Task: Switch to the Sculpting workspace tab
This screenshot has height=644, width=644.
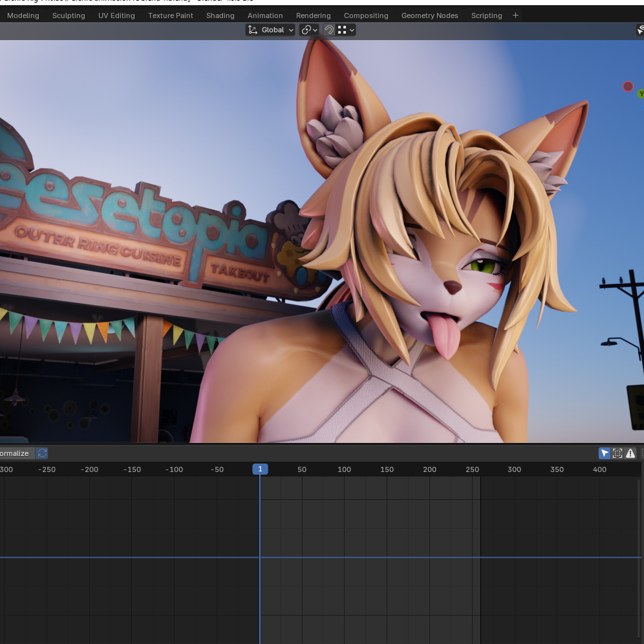Action: [69, 16]
